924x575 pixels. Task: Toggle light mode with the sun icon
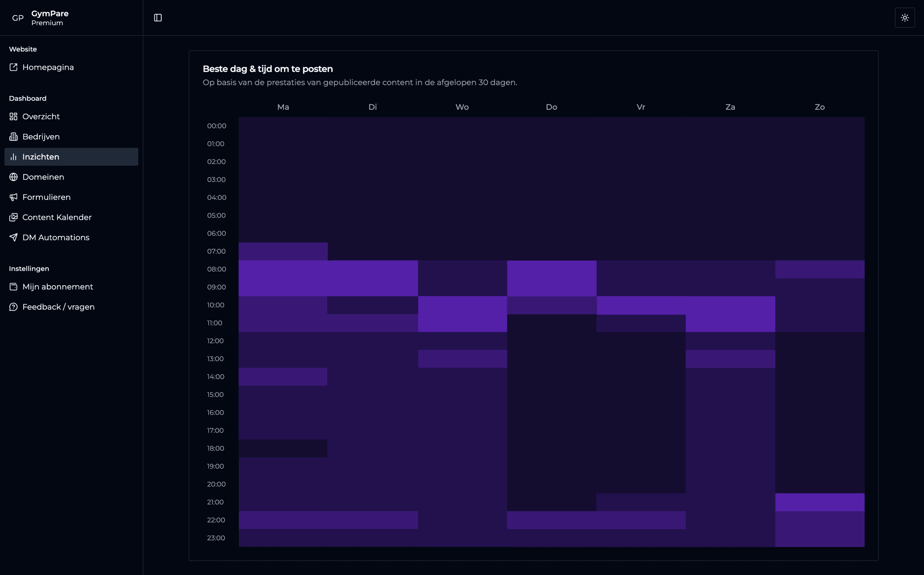pos(905,17)
